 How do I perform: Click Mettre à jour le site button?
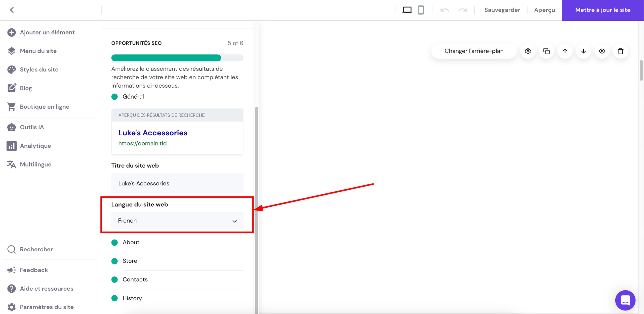603,10
